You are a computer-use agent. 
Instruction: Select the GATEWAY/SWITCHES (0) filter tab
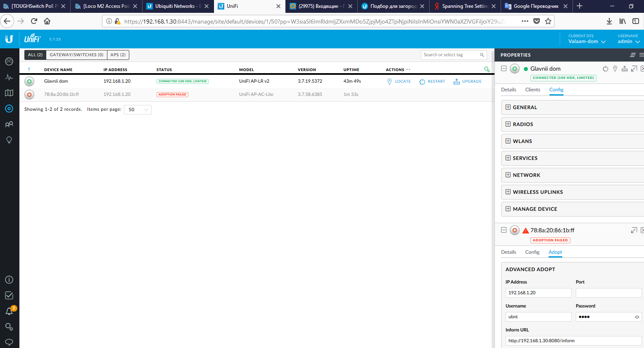pyautogui.click(x=76, y=55)
